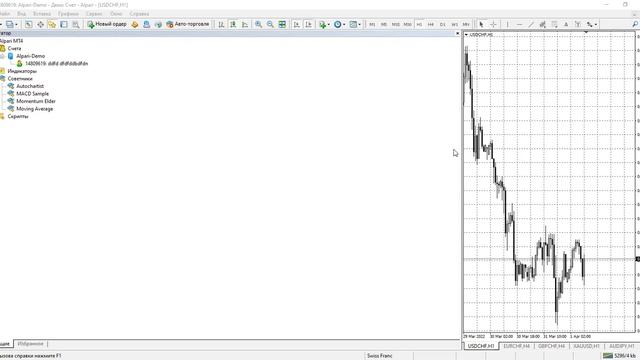Switch to the EURCHF,H4 chart tab

pos(516,346)
